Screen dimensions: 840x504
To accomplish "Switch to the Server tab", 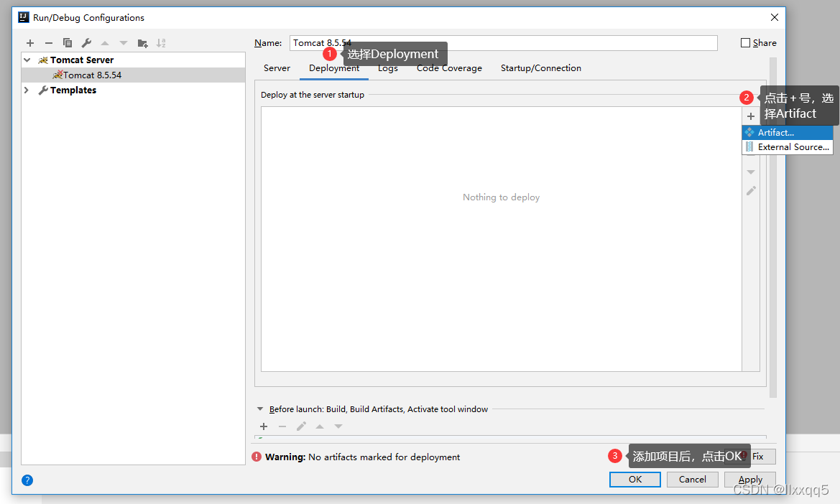I will click(x=277, y=68).
